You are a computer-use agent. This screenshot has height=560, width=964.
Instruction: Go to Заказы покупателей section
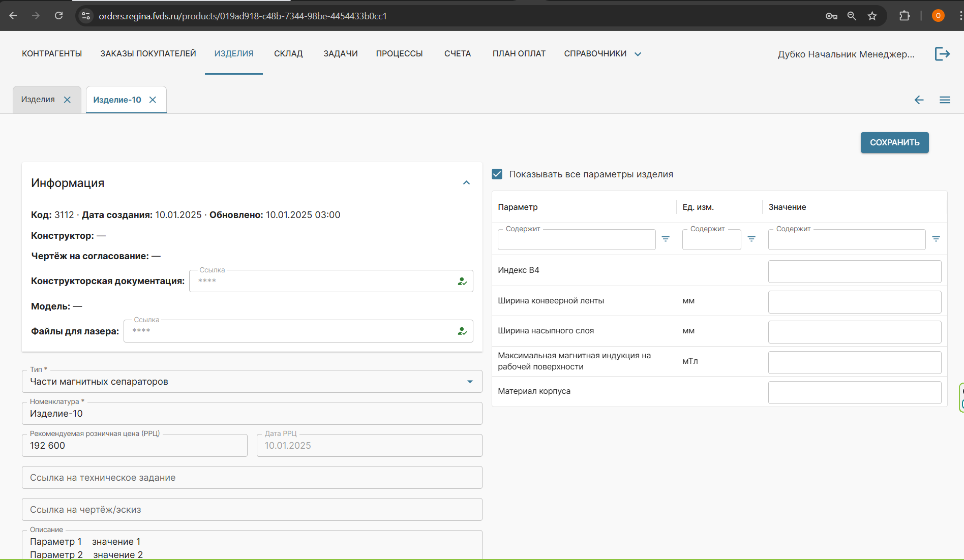coord(148,54)
